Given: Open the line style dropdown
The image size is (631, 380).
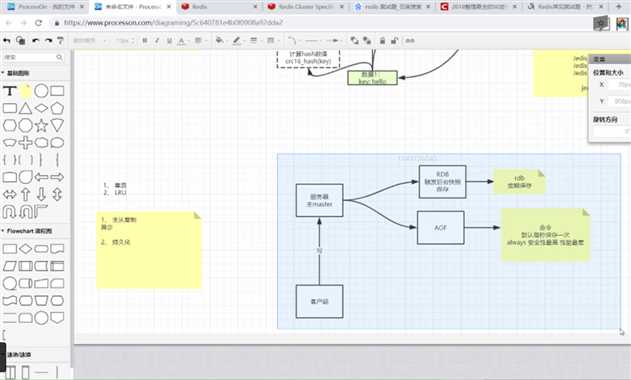Looking at the screenshot, I should coord(272,41).
